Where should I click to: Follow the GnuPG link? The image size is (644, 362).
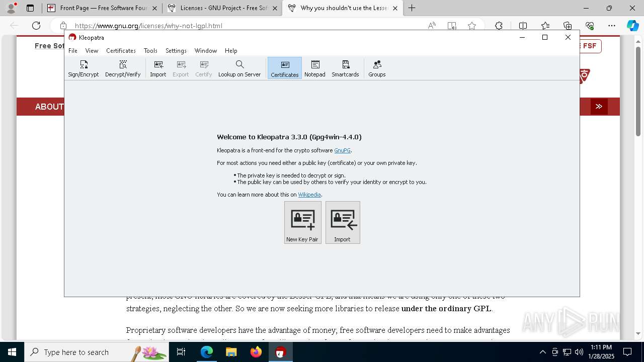point(342,150)
